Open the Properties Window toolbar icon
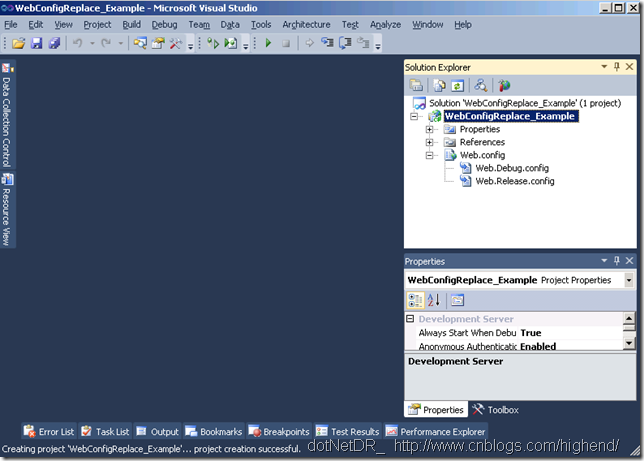Image resolution: width=644 pixels, height=461 pixels. (x=158, y=43)
